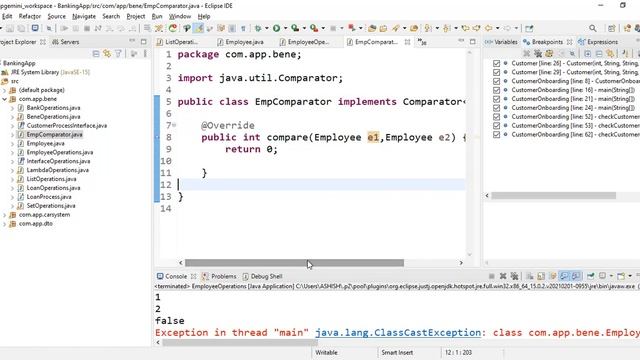Click Collapse All in Project Explorer
The width and height of the screenshot is (640, 360).
point(96,53)
